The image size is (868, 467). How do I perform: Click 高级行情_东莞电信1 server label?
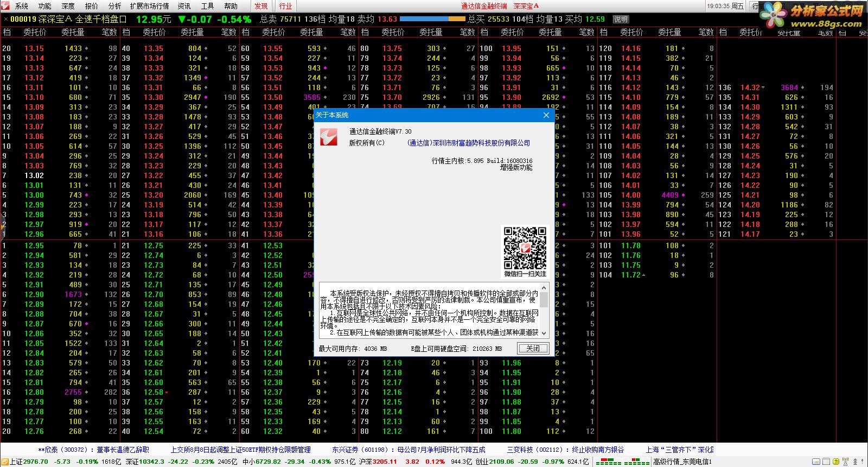(x=682, y=462)
